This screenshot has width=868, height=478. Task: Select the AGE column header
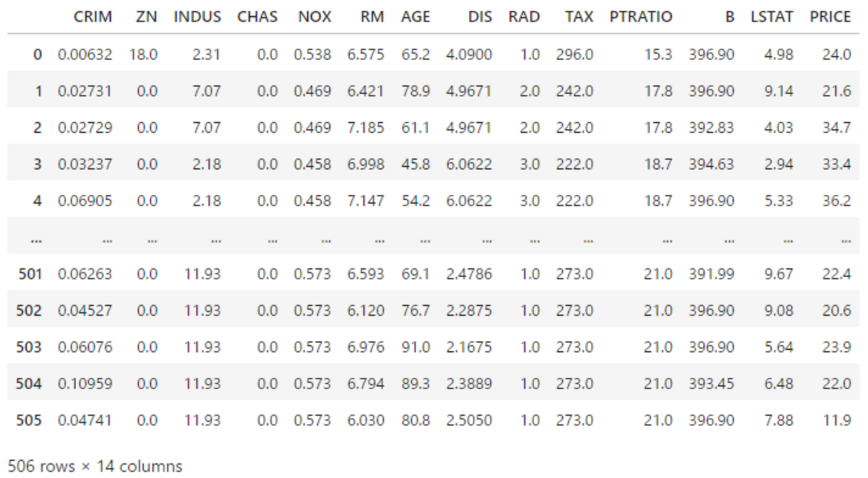(x=415, y=17)
